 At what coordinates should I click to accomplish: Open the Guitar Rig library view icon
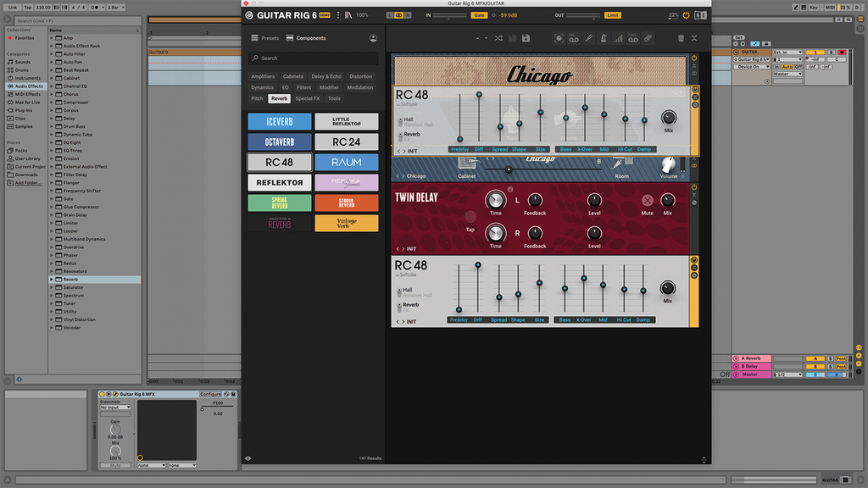pyautogui.click(x=350, y=14)
